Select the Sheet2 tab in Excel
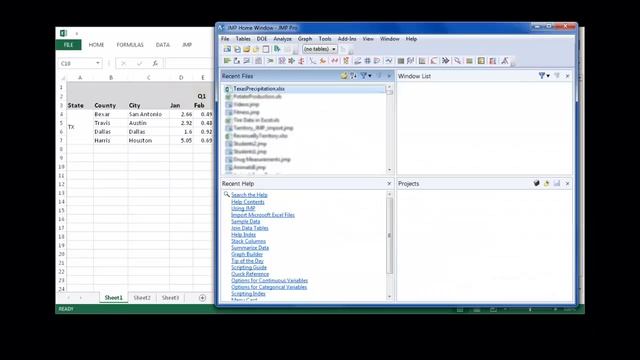The height and width of the screenshot is (360, 640). [x=142, y=298]
